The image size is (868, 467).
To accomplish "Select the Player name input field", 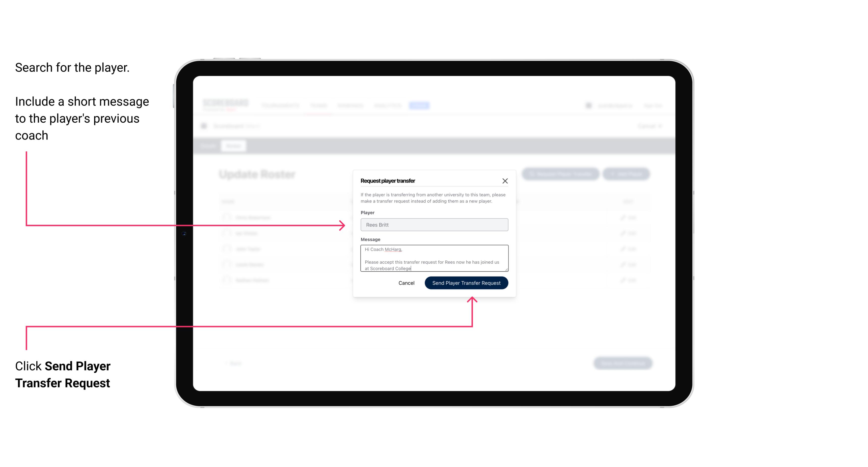I will 434,225.
